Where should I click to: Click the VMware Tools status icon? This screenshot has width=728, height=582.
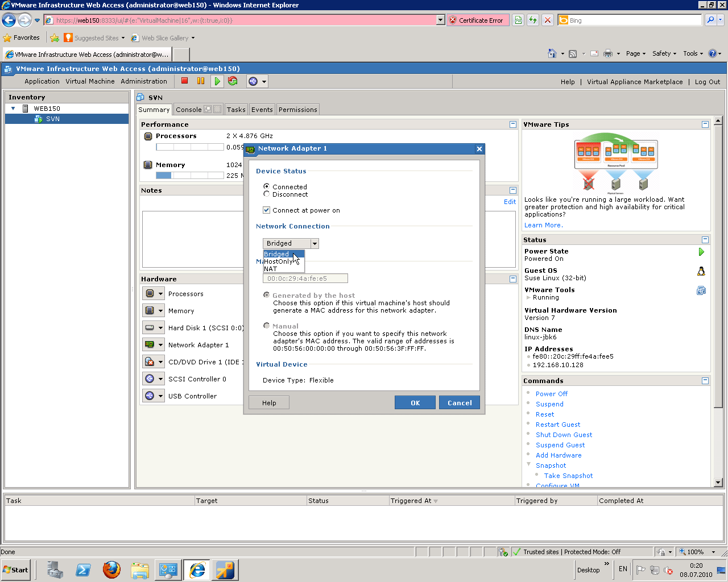click(701, 290)
